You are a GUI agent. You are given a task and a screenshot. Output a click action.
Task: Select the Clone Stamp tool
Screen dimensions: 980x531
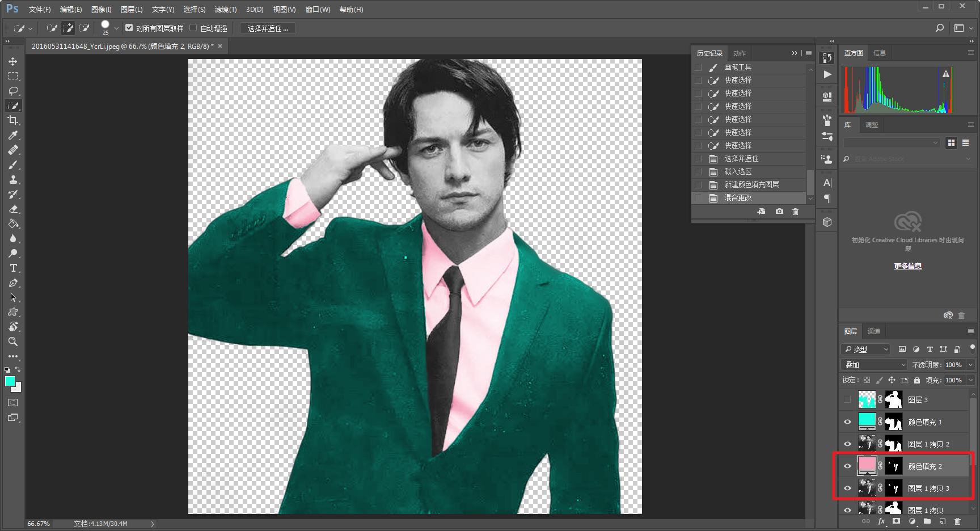[12, 179]
